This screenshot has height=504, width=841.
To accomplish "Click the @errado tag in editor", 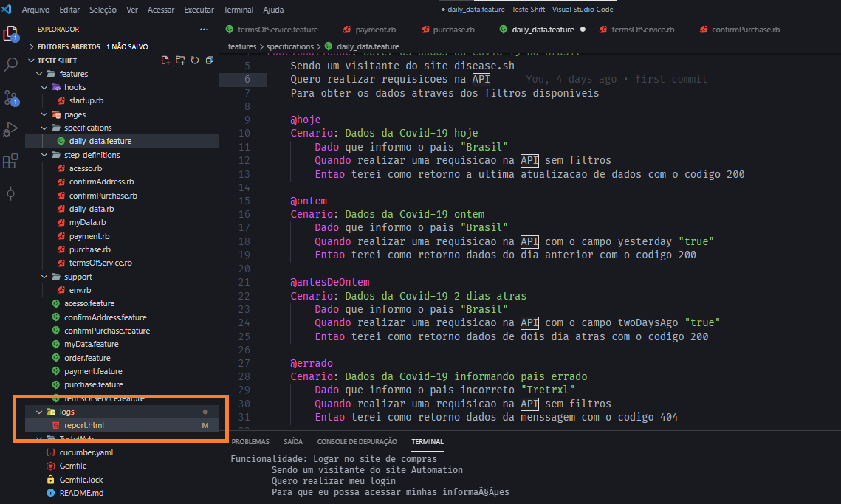I will coord(312,364).
